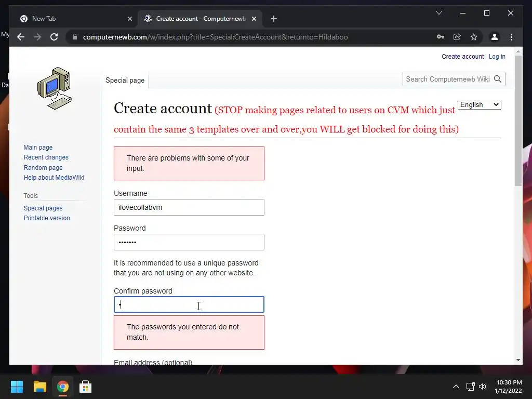
Task: Click the Username input field
Action: tap(189, 207)
